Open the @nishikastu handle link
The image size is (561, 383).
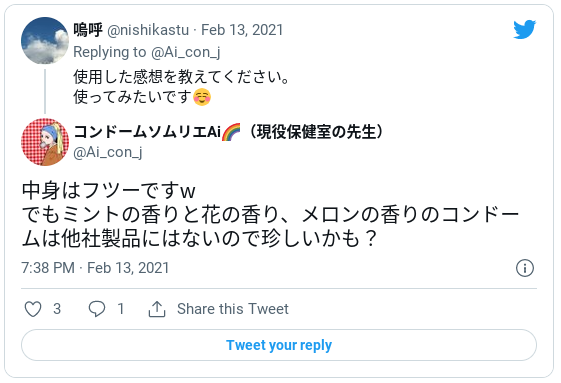148,30
